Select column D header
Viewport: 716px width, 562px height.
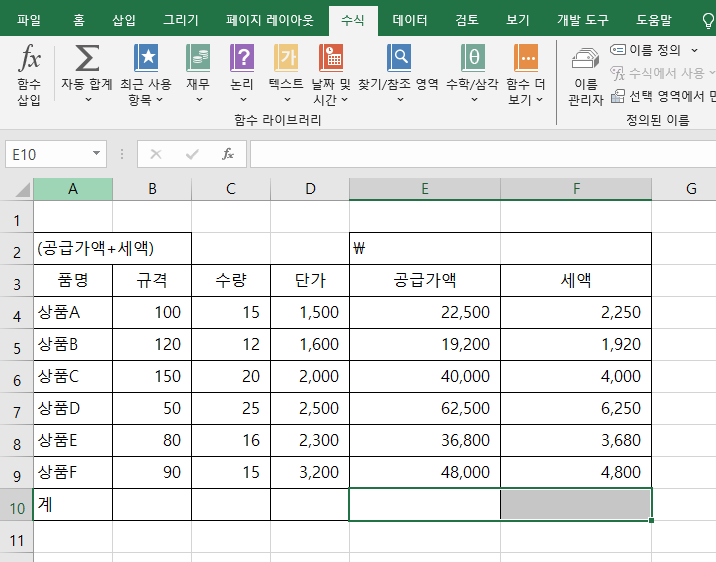click(310, 189)
